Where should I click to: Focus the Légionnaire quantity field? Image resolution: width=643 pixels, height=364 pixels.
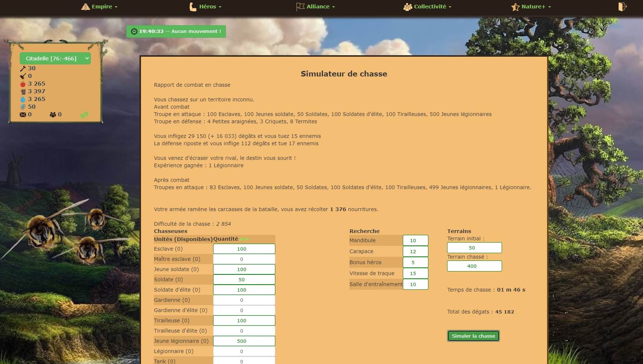tap(244, 351)
